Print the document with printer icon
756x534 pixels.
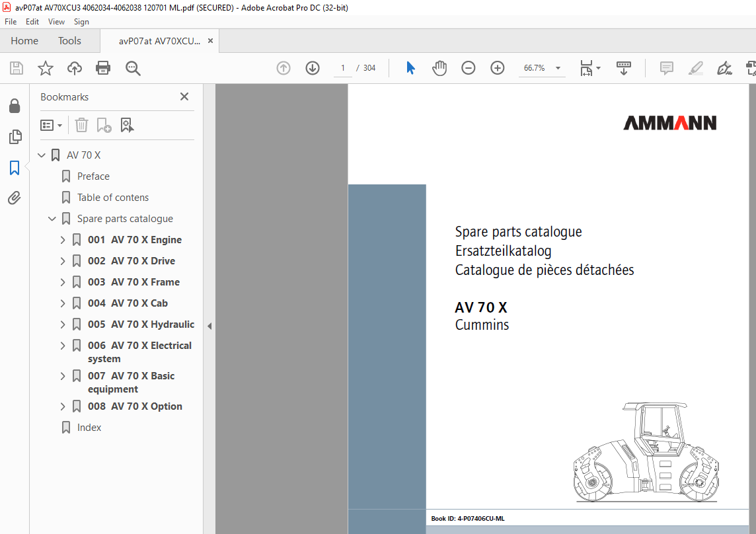coord(103,68)
